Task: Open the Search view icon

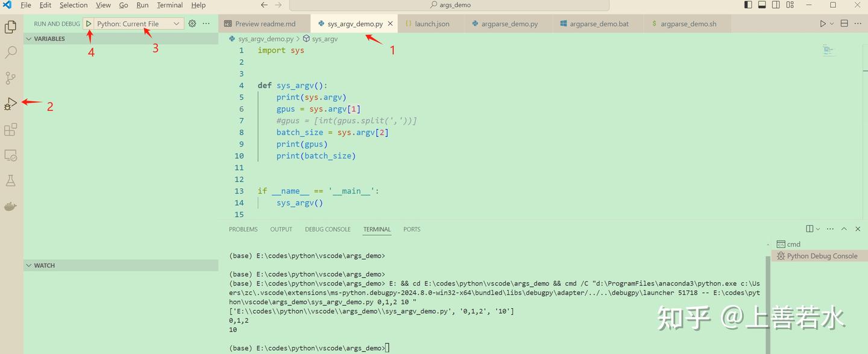Action: [10, 52]
